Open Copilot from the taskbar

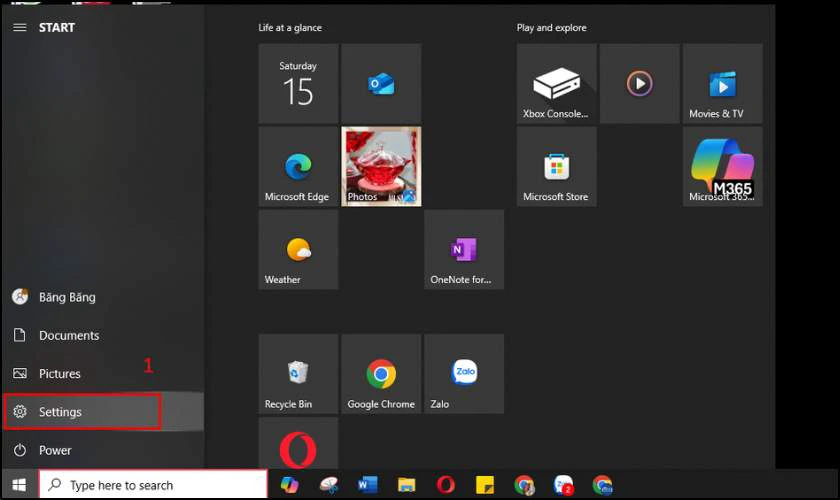[x=289, y=485]
